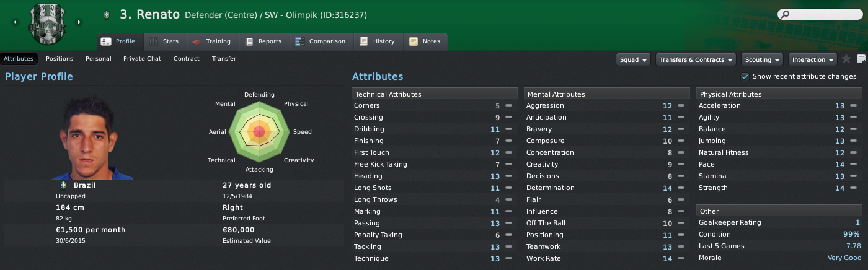
Task: Click the search input field
Action: [825, 14]
